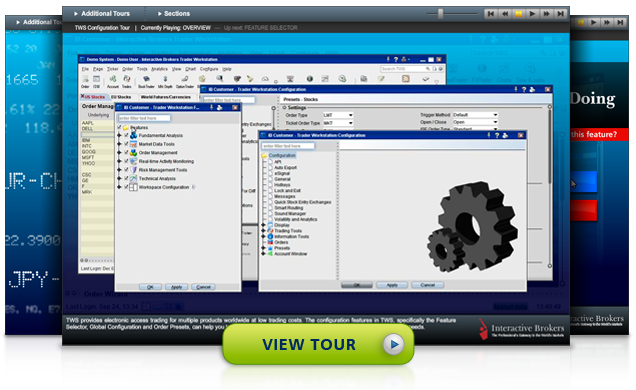The height and width of the screenshot is (390, 636).
Task: Click the Fundamental Analysis feature icon
Action: (x=133, y=135)
